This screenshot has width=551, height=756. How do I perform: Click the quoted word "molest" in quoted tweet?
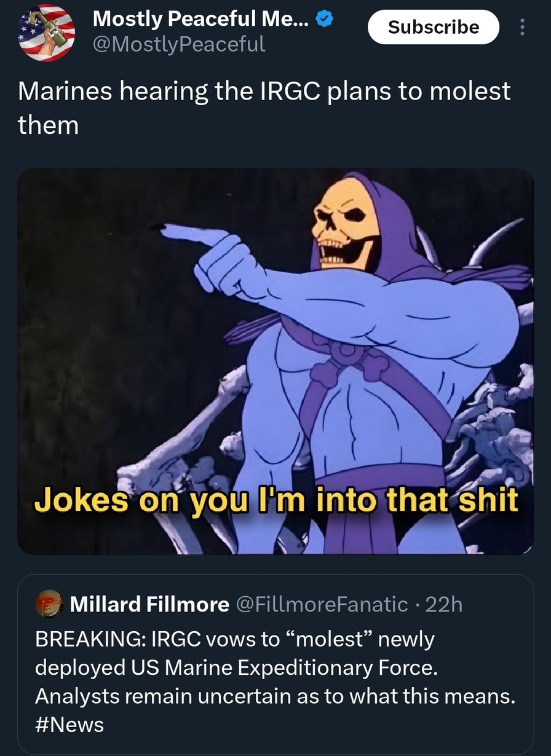pos(328,639)
